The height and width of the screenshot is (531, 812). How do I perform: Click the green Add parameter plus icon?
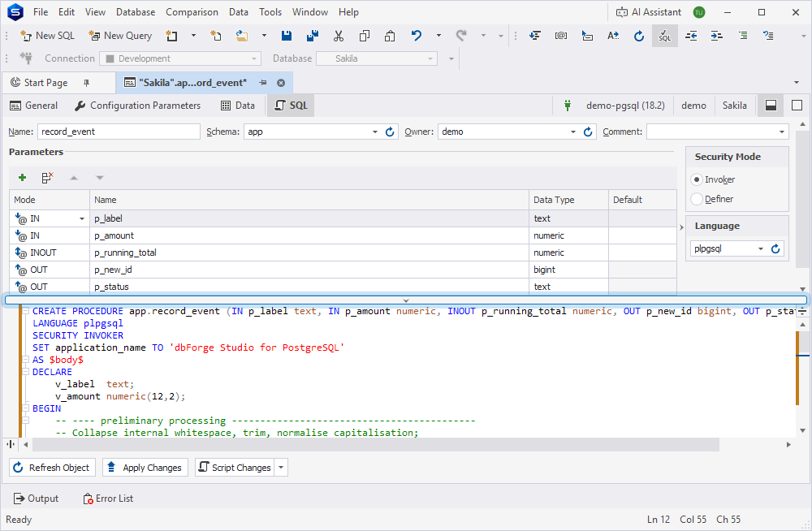(x=22, y=178)
